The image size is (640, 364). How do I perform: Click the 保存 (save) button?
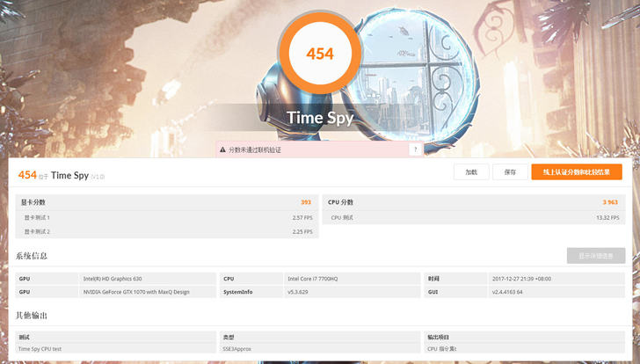pos(510,172)
